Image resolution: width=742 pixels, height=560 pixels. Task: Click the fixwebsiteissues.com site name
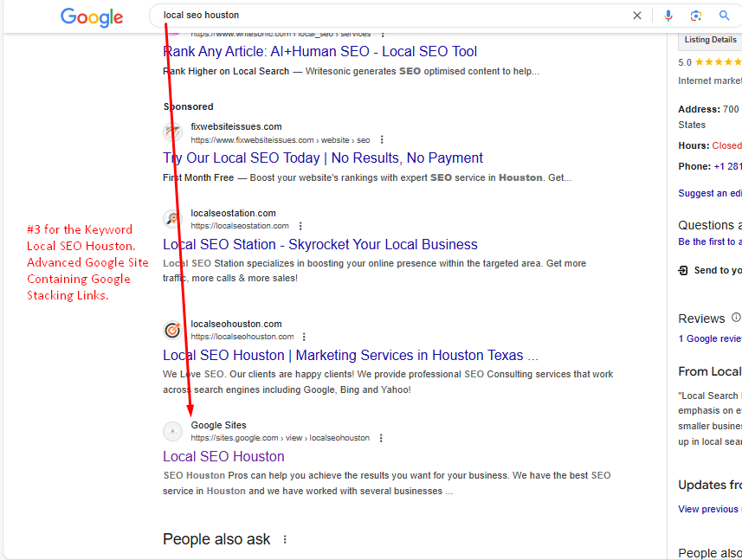tap(236, 126)
